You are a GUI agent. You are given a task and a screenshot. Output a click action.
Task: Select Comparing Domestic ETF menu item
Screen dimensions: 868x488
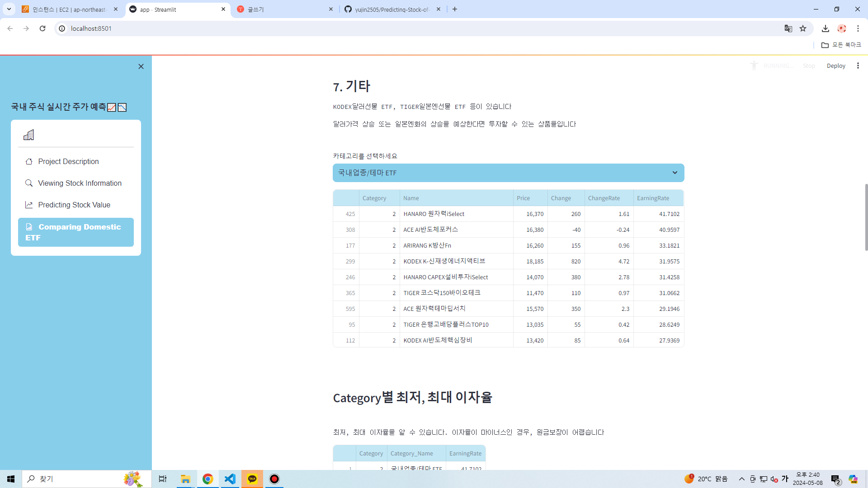(76, 232)
